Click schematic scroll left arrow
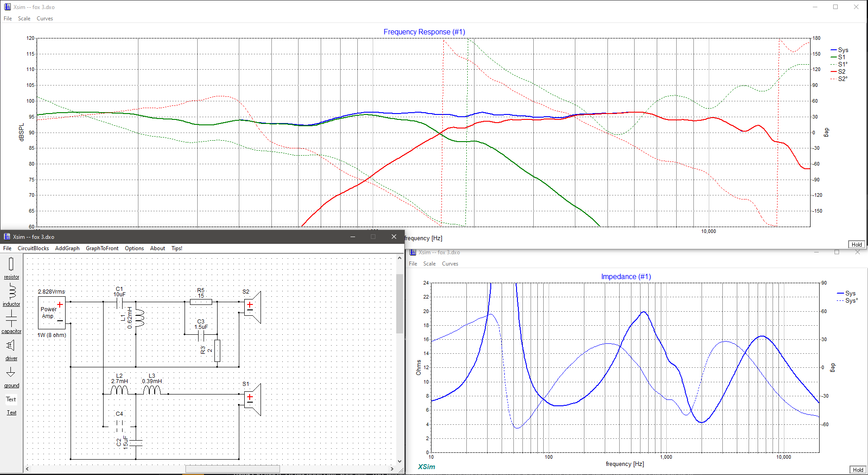Viewport: 868px width, 475px height. 27,469
